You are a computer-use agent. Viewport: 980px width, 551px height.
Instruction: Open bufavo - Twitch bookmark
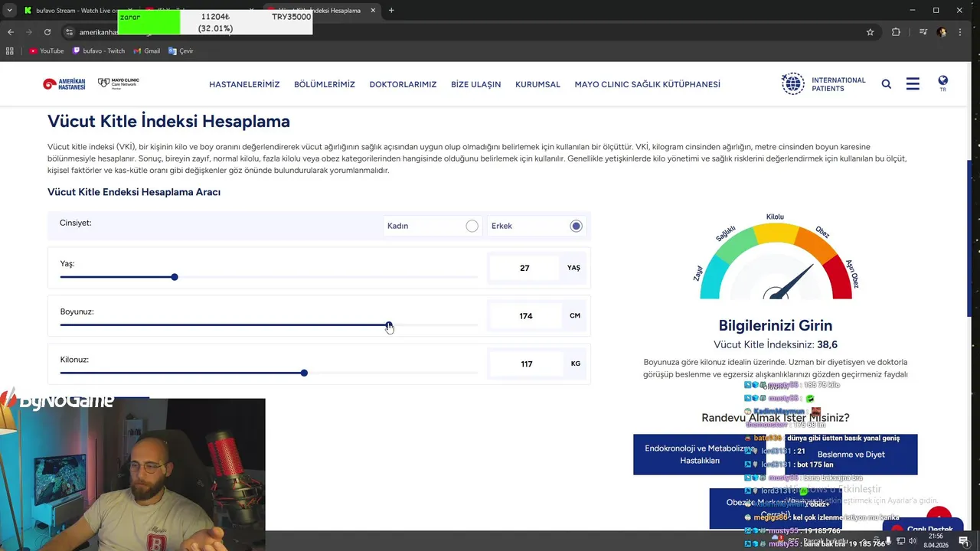(x=99, y=51)
